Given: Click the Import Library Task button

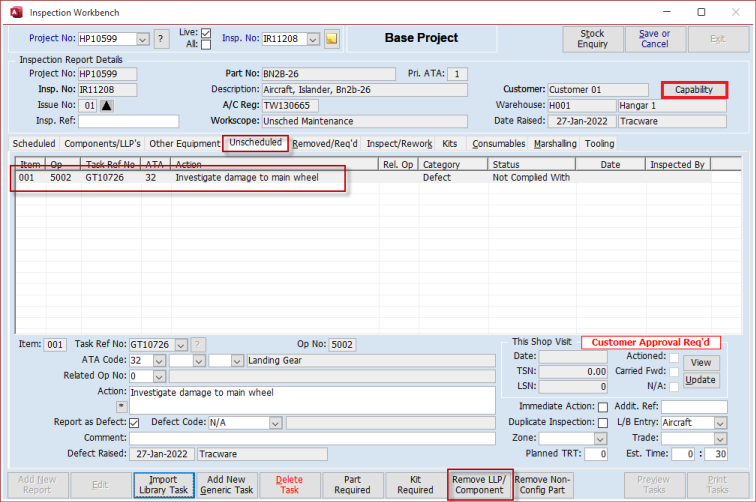Looking at the screenshot, I should [163, 485].
